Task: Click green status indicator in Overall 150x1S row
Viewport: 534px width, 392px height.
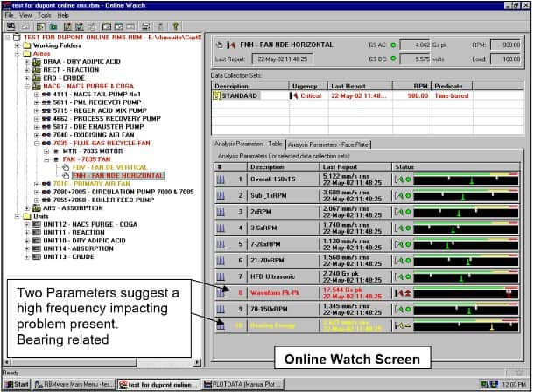Action: (x=408, y=179)
